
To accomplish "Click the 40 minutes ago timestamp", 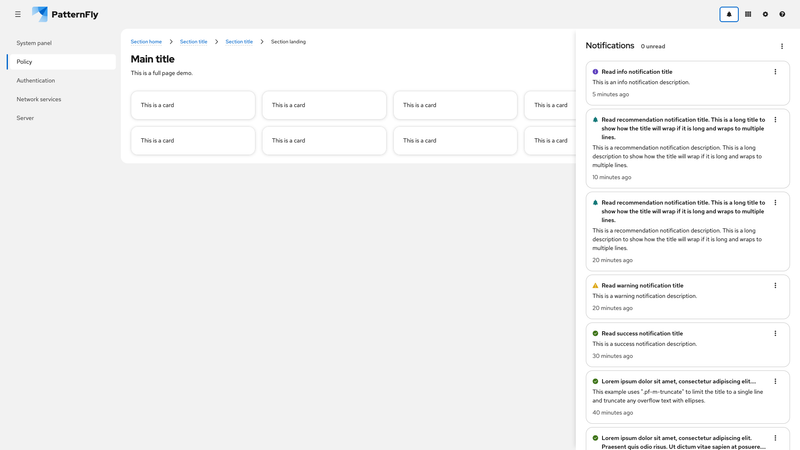I will pyautogui.click(x=612, y=413).
